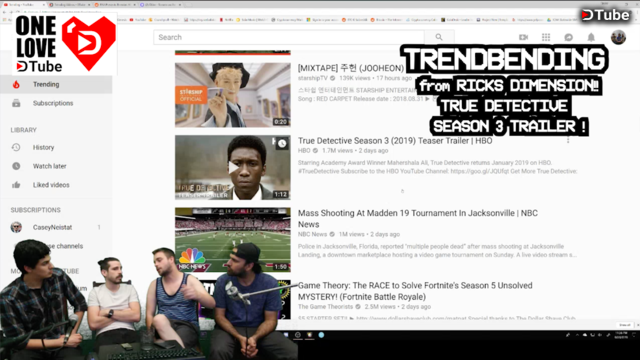Play the True Detective teaser thumbnail
The image size is (640, 360).
(233, 167)
